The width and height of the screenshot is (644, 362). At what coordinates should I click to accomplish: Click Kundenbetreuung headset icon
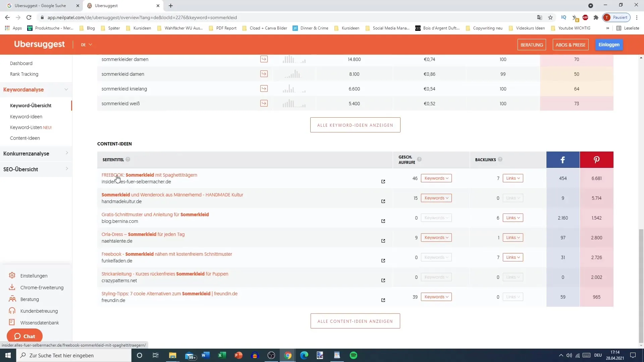coord(12,311)
